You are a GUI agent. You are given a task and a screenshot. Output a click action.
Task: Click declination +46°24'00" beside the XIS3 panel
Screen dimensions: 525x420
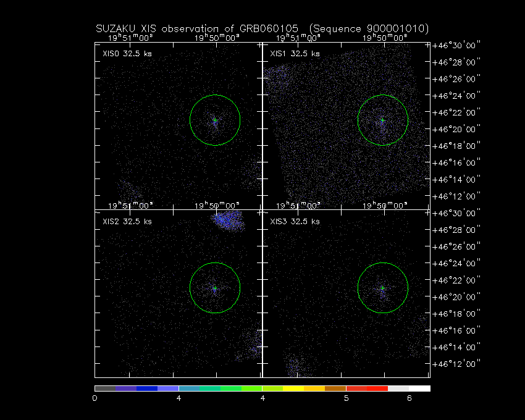456,264
